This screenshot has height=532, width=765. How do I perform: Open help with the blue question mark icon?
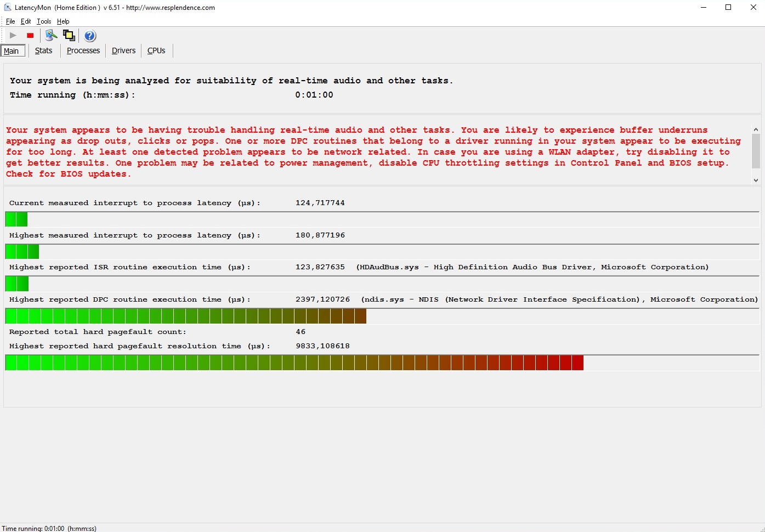(90, 36)
